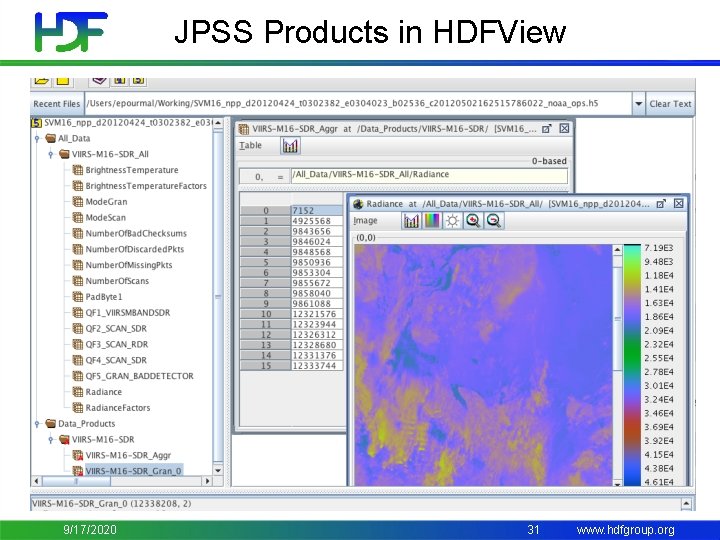Collapse the VIIRS-M16-SDR_All tree node
This screenshot has width=720, height=540.
51,154
